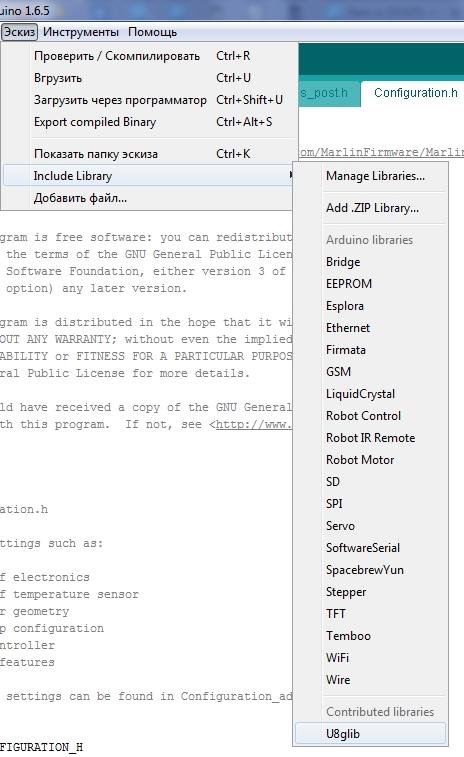
Task: Select Загрузить через программатор
Action: [x=148, y=100]
